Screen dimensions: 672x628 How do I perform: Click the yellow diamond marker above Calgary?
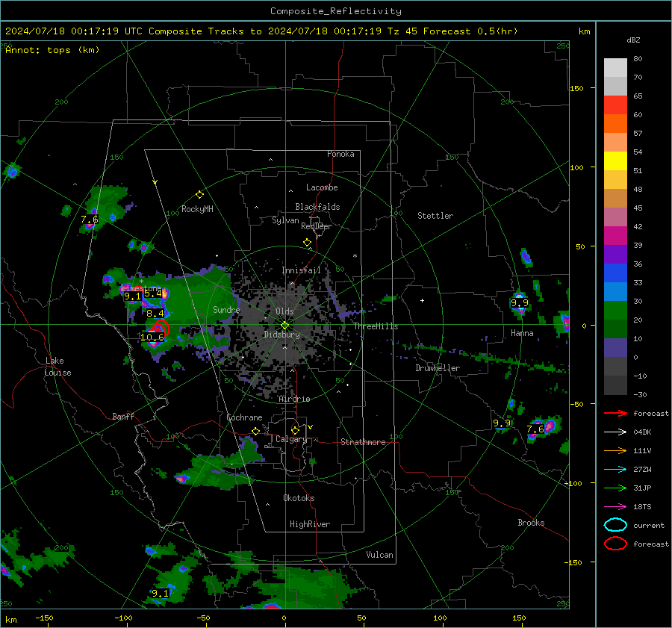coord(295,430)
